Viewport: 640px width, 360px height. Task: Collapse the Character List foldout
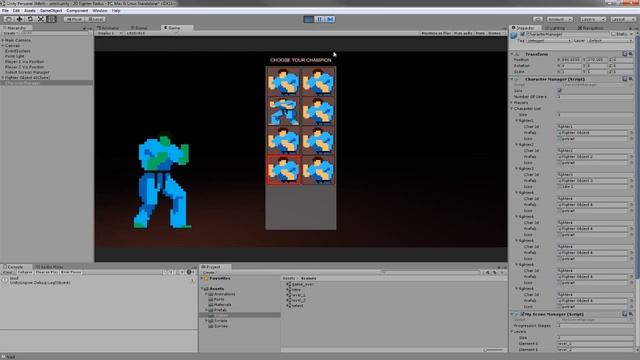[512, 109]
